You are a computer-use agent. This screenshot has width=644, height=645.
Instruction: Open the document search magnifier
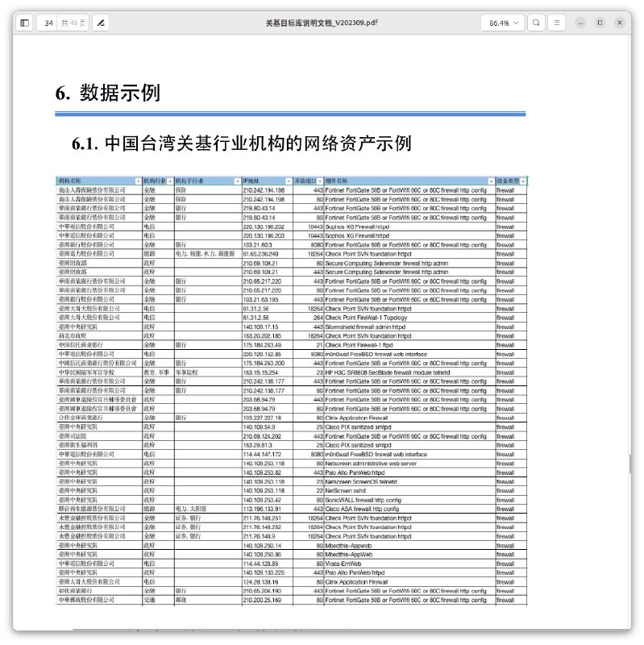pos(536,23)
